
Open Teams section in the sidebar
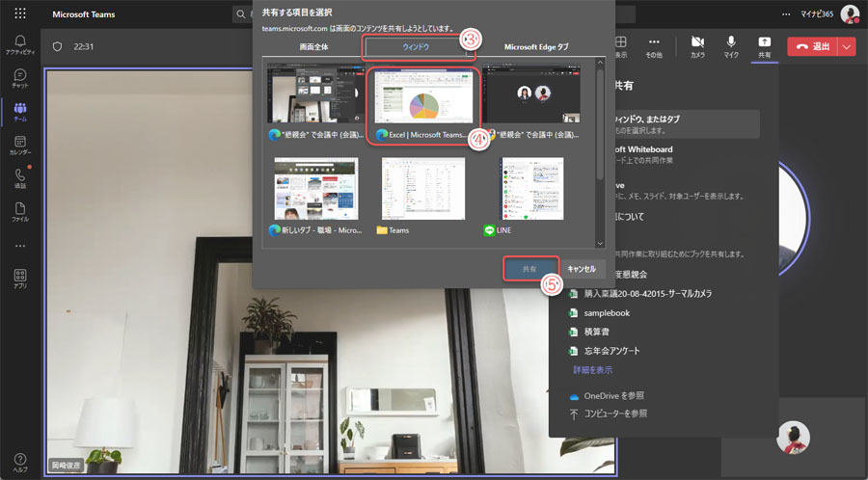(20, 112)
